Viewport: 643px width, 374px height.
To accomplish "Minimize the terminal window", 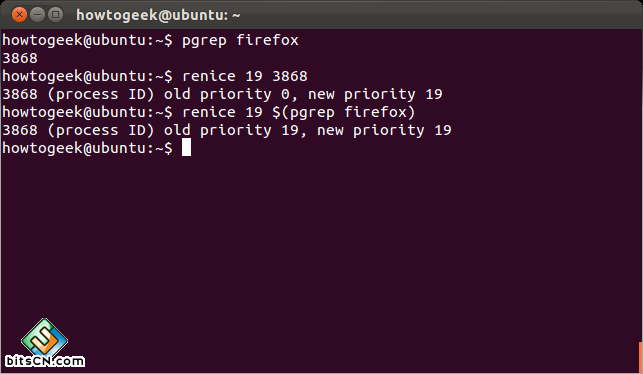I will click(37, 15).
